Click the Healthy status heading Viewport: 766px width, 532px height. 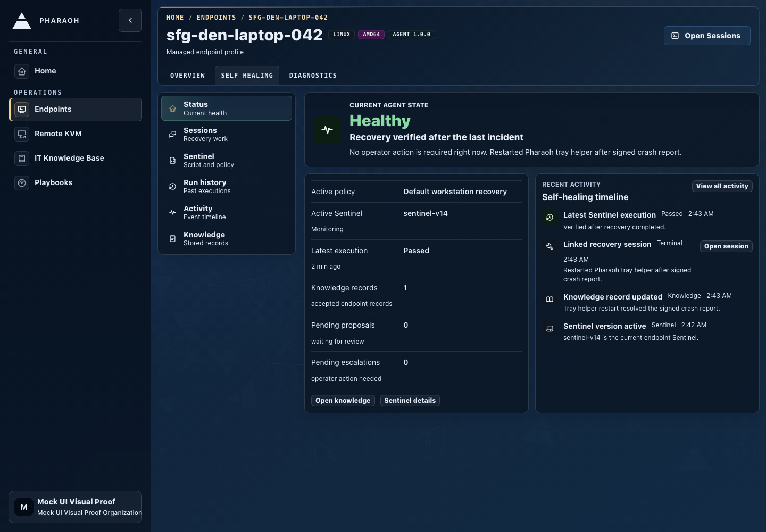(x=380, y=121)
